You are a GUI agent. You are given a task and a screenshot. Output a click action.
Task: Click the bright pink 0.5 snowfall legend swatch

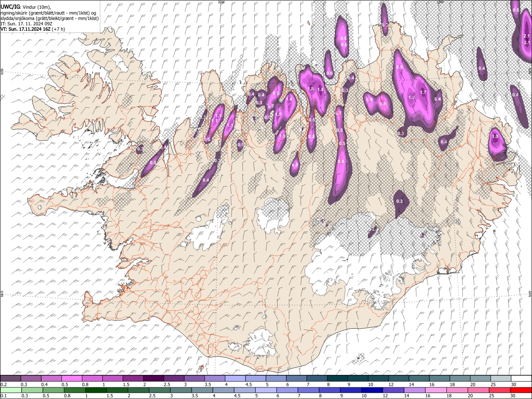click(71, 378)
